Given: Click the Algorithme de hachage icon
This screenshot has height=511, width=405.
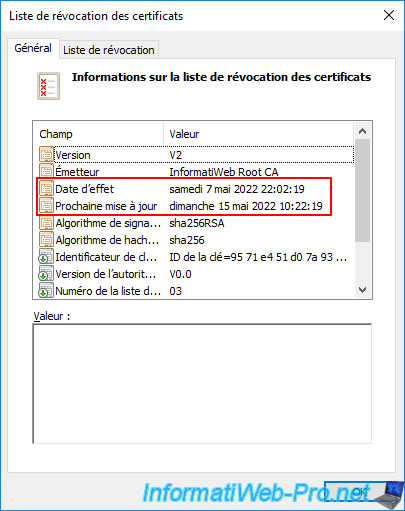Looking at the screenshot, I should (46, 240).
